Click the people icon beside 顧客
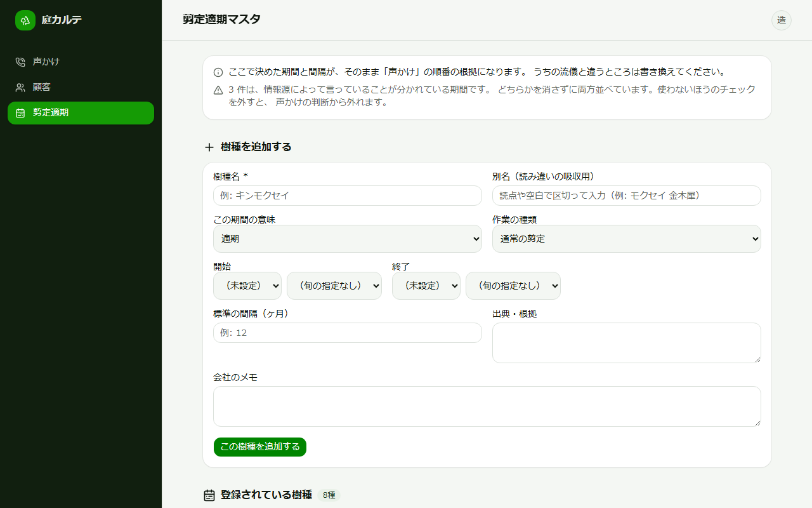Image resolution: width=812 pixels, height=508 pixels. point(20,87)
